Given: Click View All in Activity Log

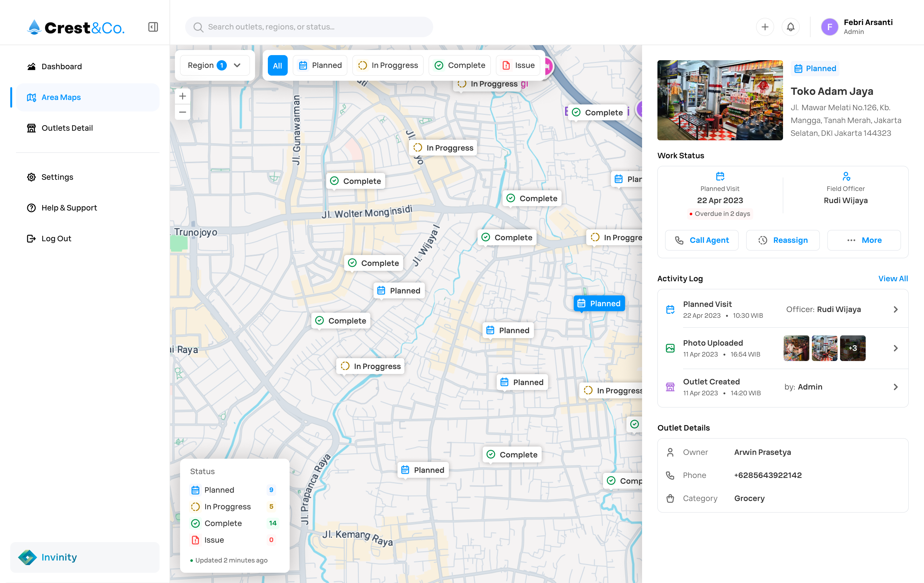Looking at the screenshot, I should 893,278.
